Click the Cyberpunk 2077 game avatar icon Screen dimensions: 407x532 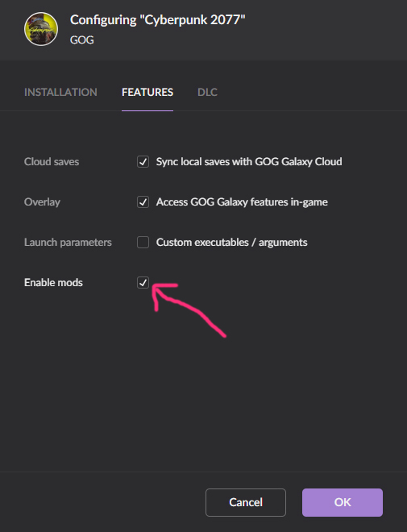[41, 29]
